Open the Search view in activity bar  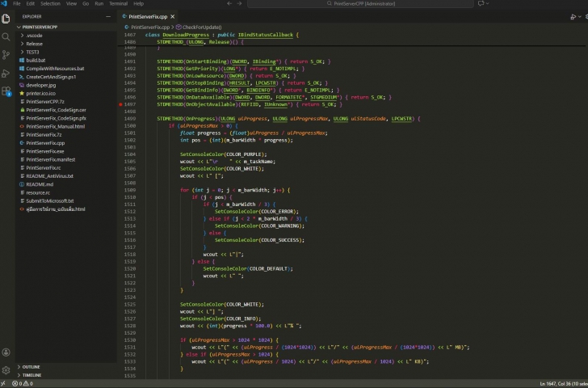click(x=6, y=36)
